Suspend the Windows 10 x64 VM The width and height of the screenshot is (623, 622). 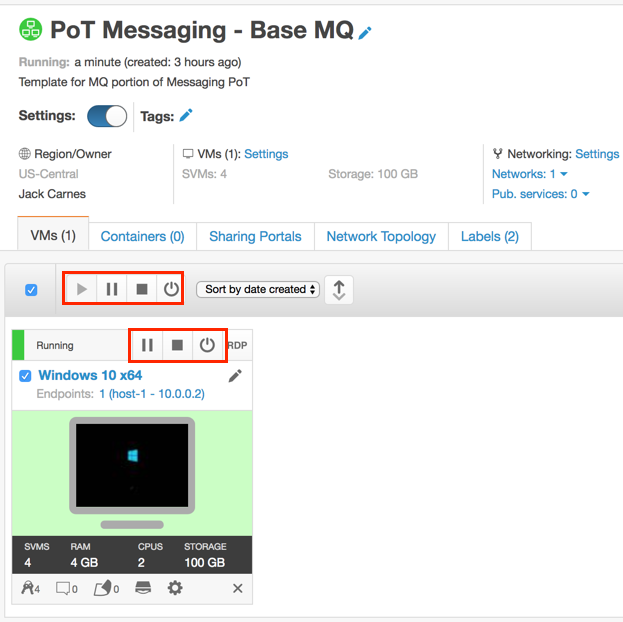pyautogui.click(x=147, y=345)
